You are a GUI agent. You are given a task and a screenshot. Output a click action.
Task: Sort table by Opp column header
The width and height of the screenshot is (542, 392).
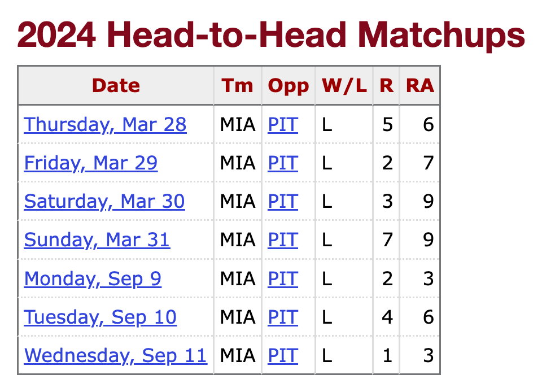289,85
